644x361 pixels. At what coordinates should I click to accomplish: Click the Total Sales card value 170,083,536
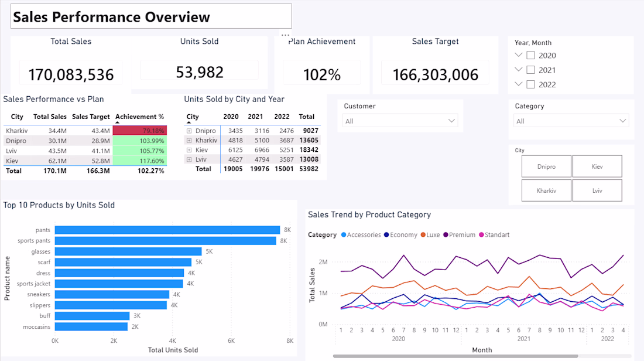(71, 75)
